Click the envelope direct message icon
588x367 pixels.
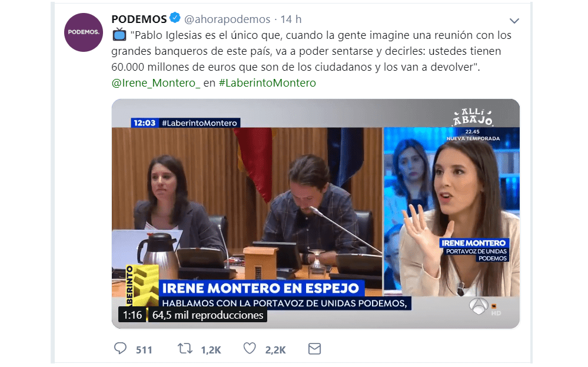point(314,349)
